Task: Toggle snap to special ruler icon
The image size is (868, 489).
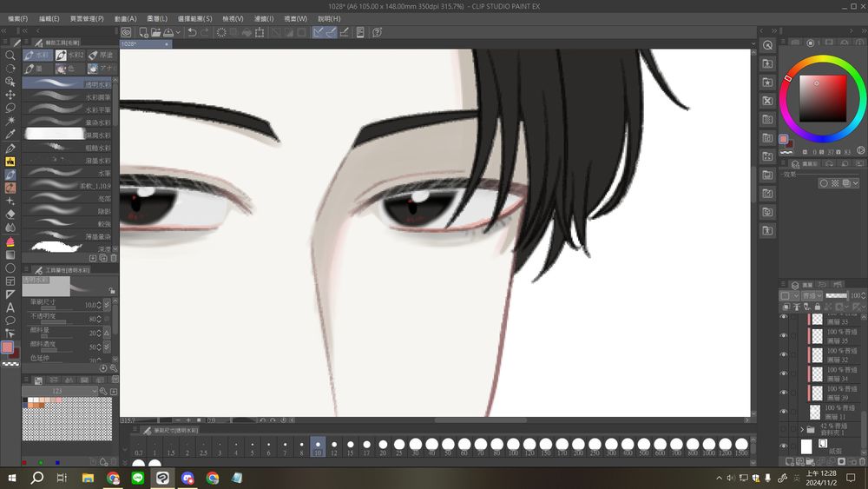Action: coord(331,32)
